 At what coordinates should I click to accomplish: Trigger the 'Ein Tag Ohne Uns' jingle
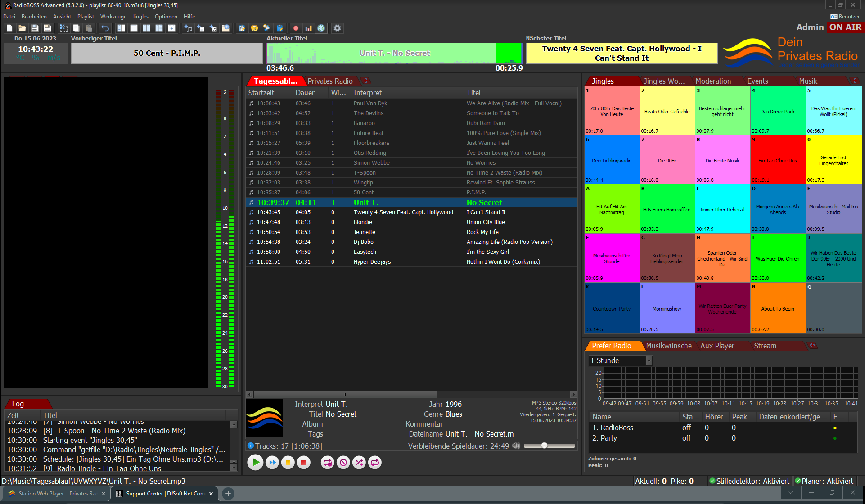tap(778, 160)
